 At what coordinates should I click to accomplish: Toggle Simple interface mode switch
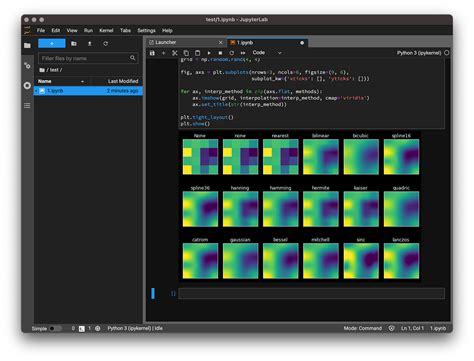(55, 328)
